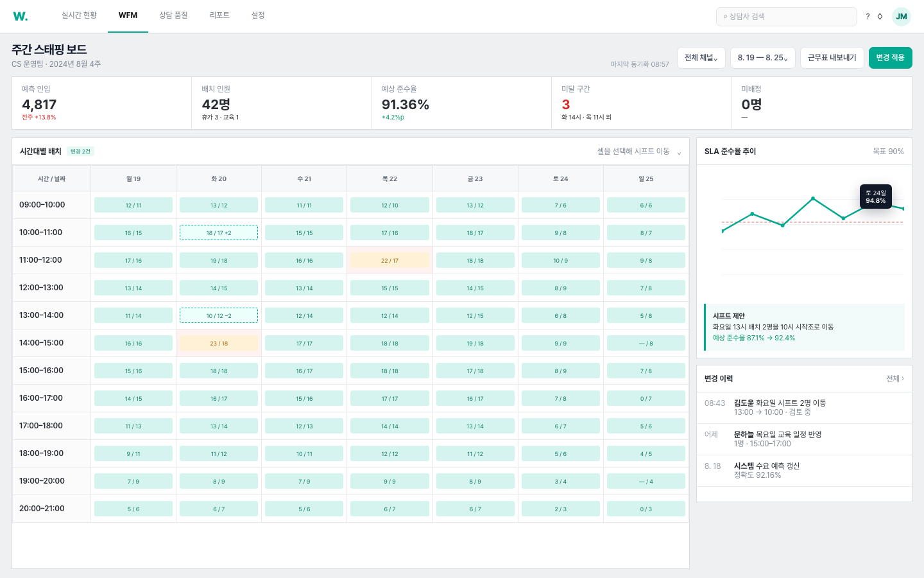Select the Wednesday 12:00 cell 13 / 14
Screen dimensions: 924x578
point(304,288)
